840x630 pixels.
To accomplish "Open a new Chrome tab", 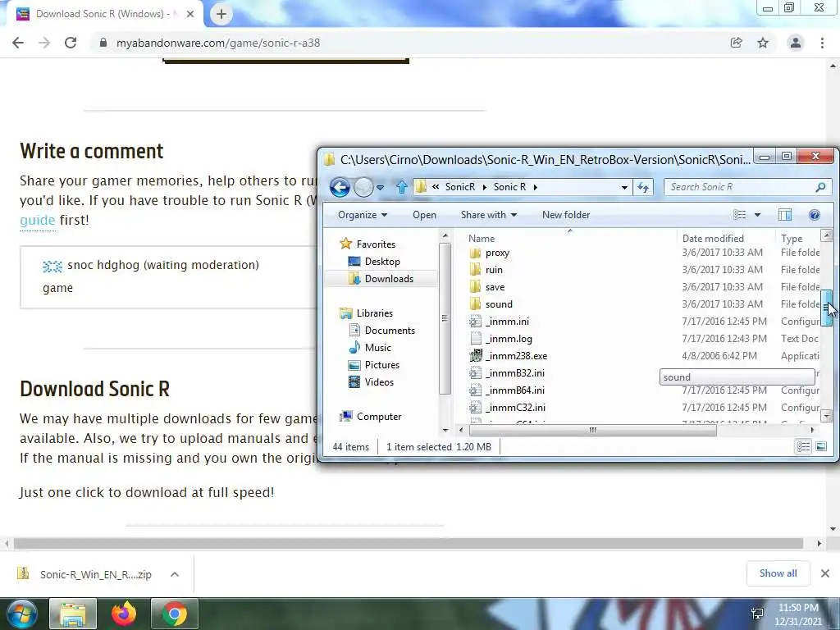I will point(221,14).
